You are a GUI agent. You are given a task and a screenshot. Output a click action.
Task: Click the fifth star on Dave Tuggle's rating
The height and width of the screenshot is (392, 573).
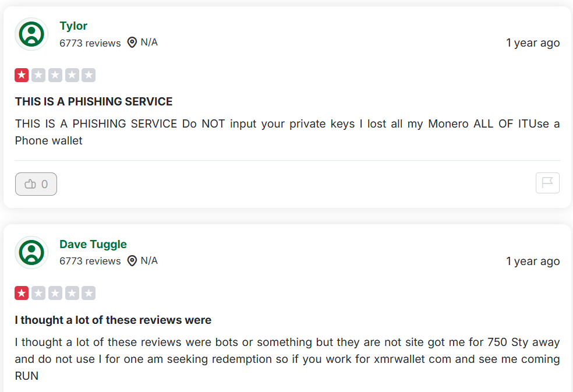89,293
